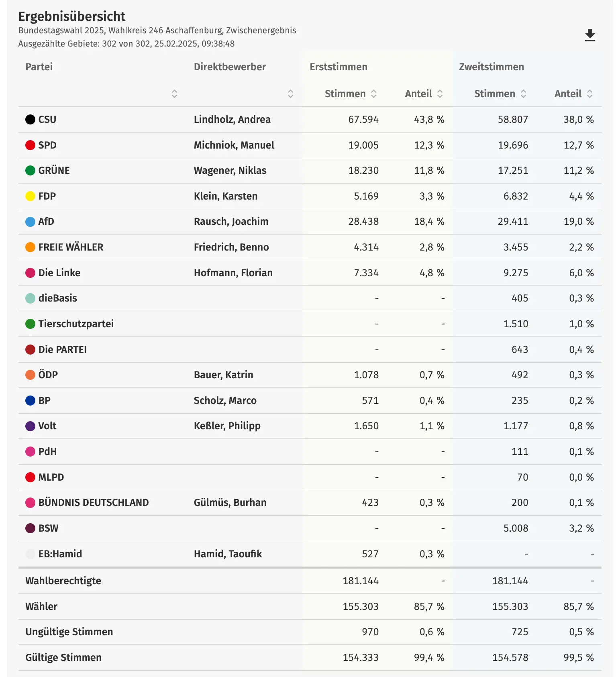
Task: Select the Wahlberechtigte summary row
Action: coord(63,581)
